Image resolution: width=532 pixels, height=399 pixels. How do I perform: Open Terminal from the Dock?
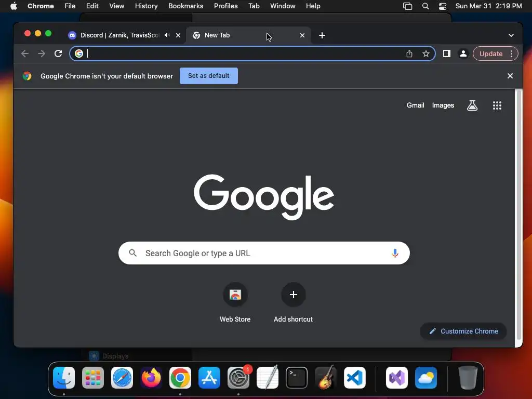click(x=297, y=378)
